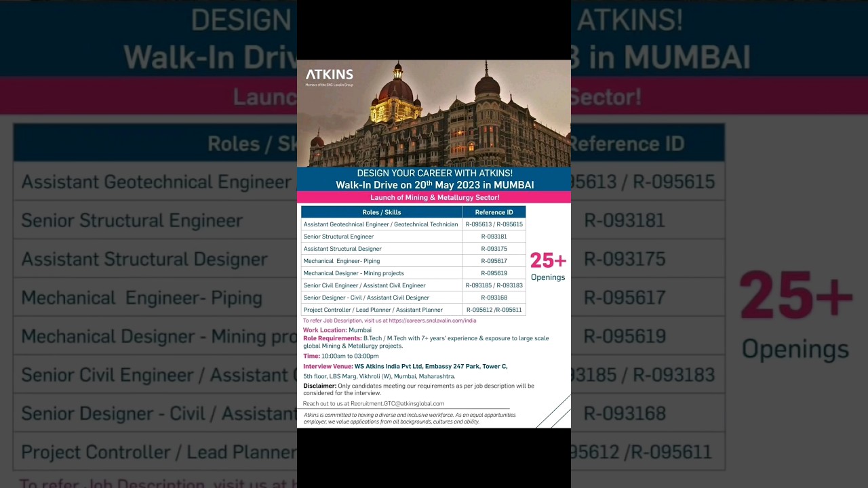Screen dimensions: 868x488
Task: Select row 'Senior Civil Engineer / Assistant Civil Engineer'
Action: (x=381, y=285)
